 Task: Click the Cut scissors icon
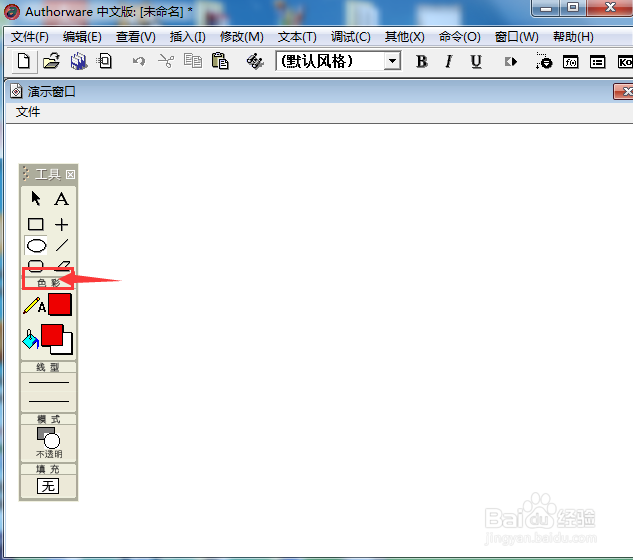tap(166, 62)
